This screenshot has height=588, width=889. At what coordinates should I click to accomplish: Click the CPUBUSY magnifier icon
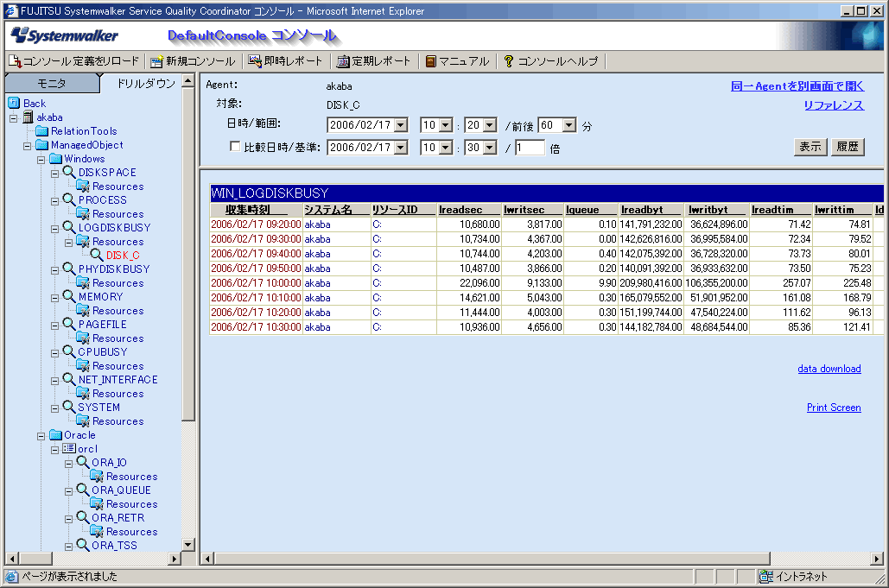point(69,351)
